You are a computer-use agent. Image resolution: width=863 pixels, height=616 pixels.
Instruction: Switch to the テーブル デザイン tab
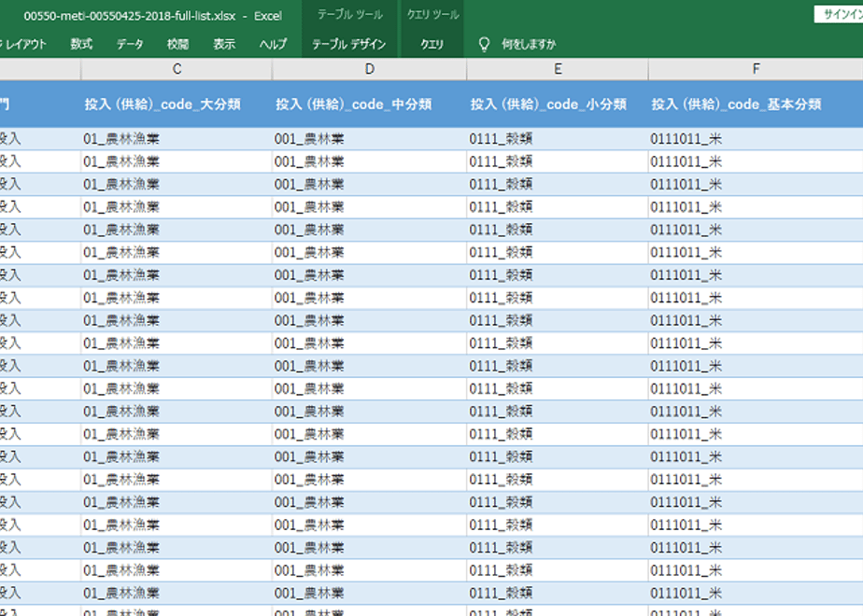click(x=349, y=45)
